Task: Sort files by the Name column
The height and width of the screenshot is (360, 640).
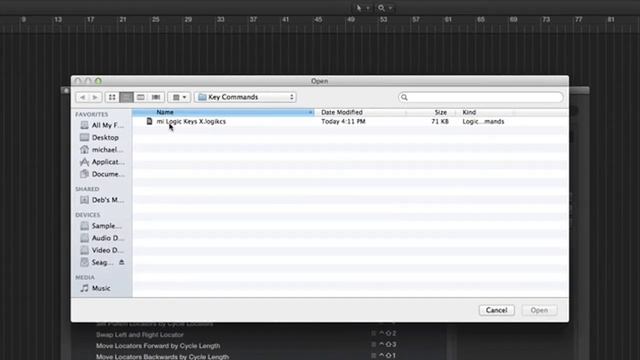Action: pyautogui.click(x=223, y=112)
